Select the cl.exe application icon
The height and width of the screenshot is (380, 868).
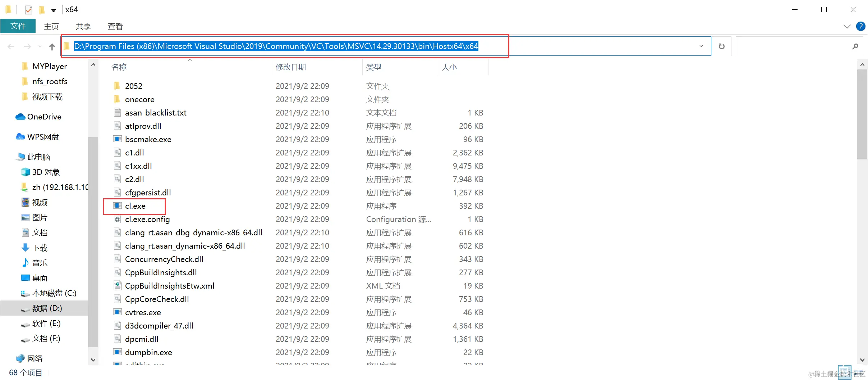pyautogui.click(x=117, y=206)
